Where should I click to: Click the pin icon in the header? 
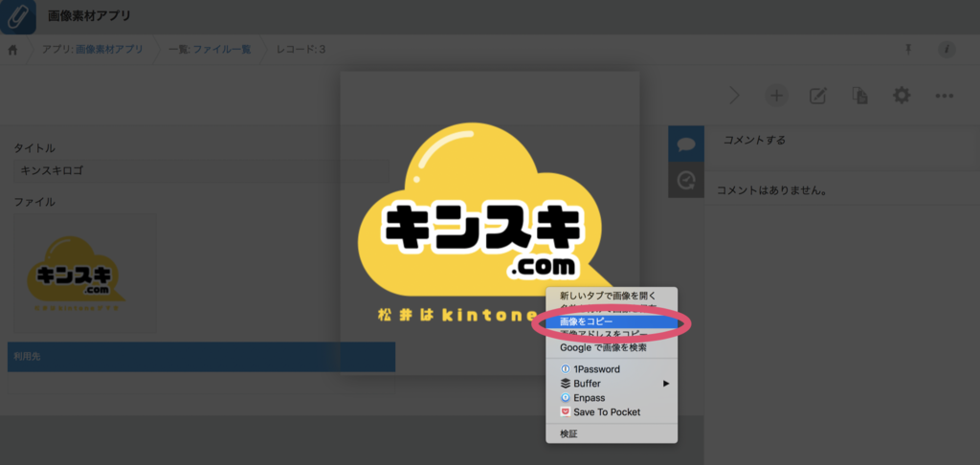click(909, 50)
